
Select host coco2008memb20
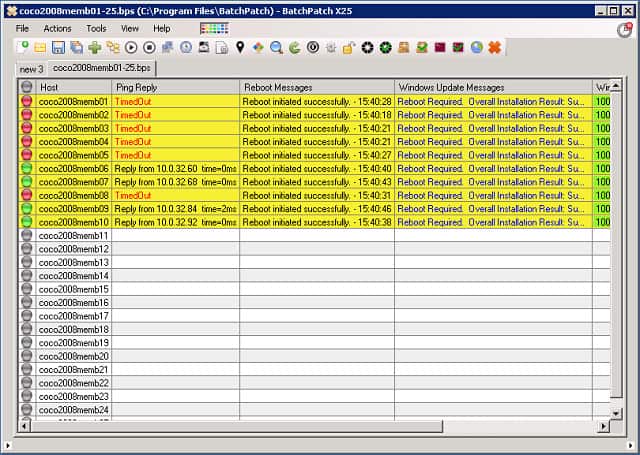pos(73,356)
